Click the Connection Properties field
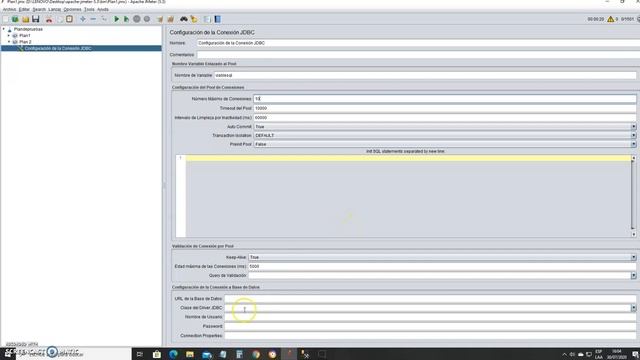Image resolution: width=640 pixels, height=360 pixels. tap(430, 336)
